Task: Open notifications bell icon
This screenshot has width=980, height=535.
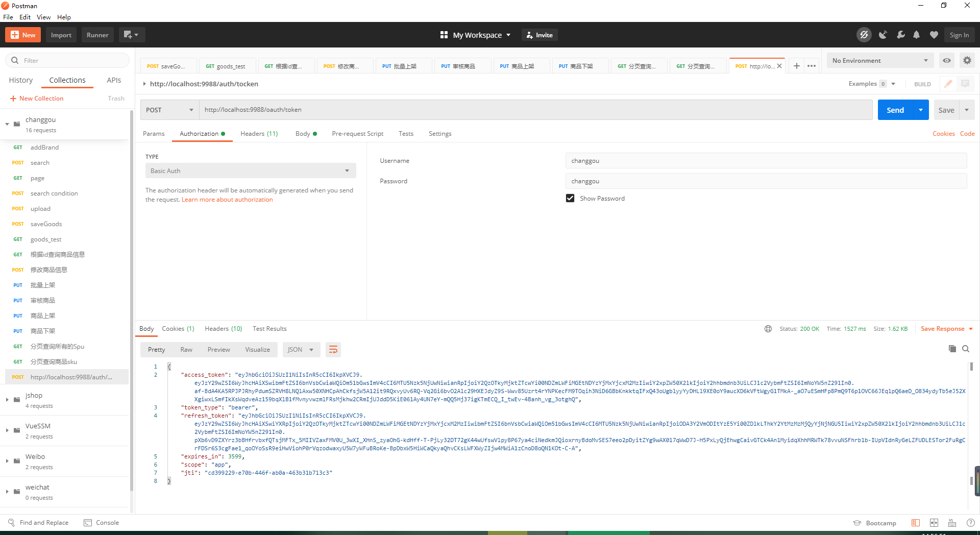Action: (917, 35)
